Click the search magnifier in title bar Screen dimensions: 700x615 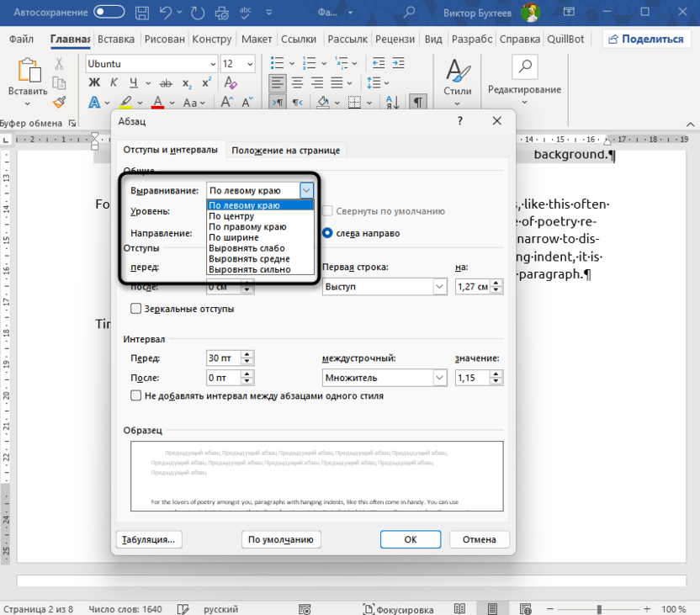(409, 13)
